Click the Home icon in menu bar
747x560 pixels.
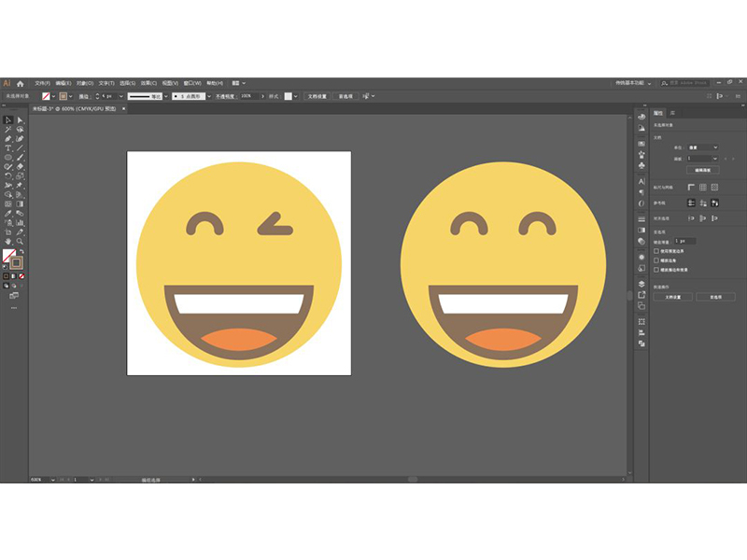(20, 83)
